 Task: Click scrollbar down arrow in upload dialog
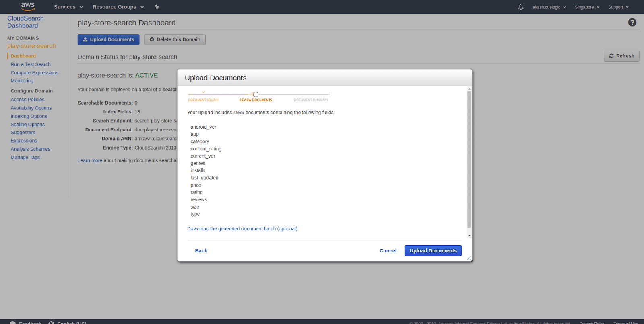[x=469, y=236]
